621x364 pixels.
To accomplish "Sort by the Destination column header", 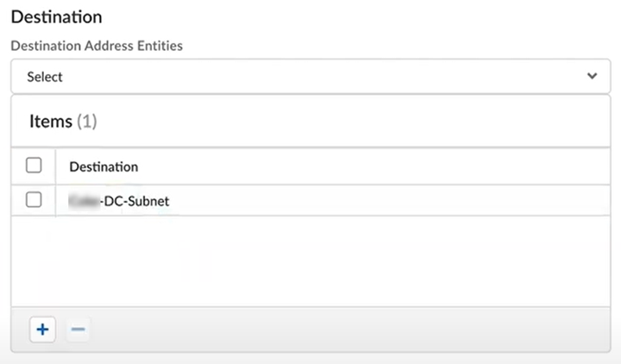I will pos(103,166).
